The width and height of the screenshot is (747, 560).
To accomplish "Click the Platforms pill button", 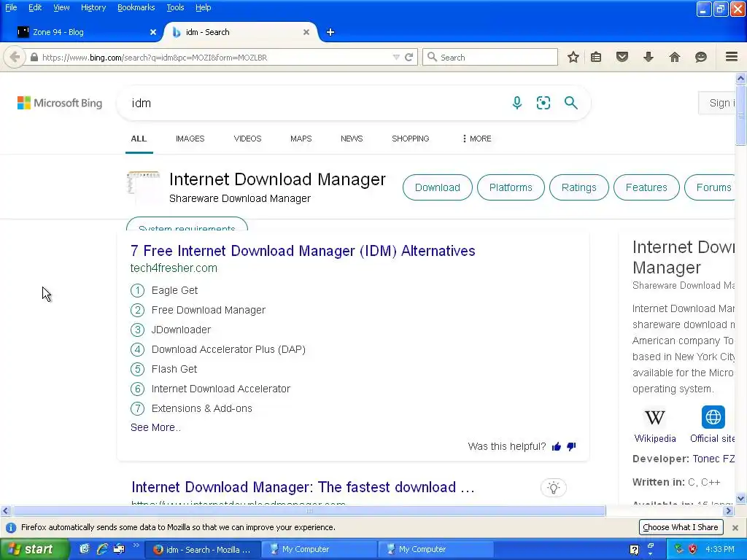I will coord(511,187).
